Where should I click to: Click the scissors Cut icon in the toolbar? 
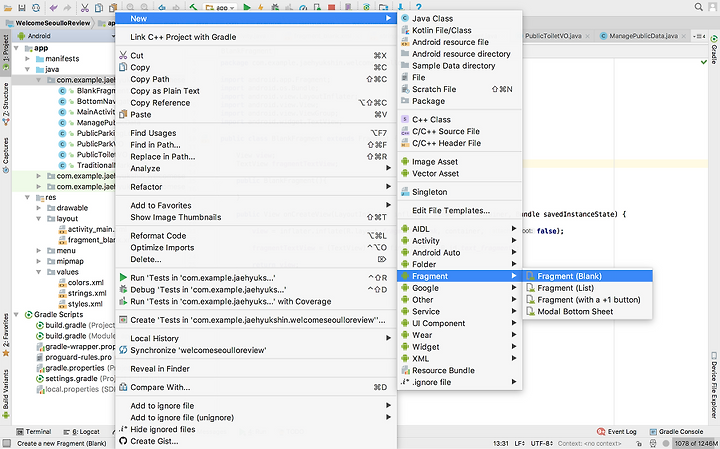point(84,7)
